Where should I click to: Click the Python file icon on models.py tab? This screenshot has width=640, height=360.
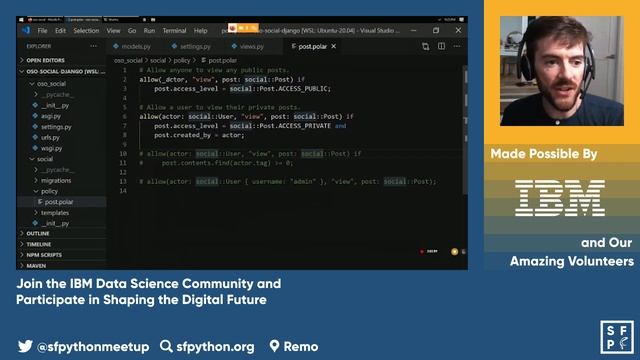coord(116,46)
